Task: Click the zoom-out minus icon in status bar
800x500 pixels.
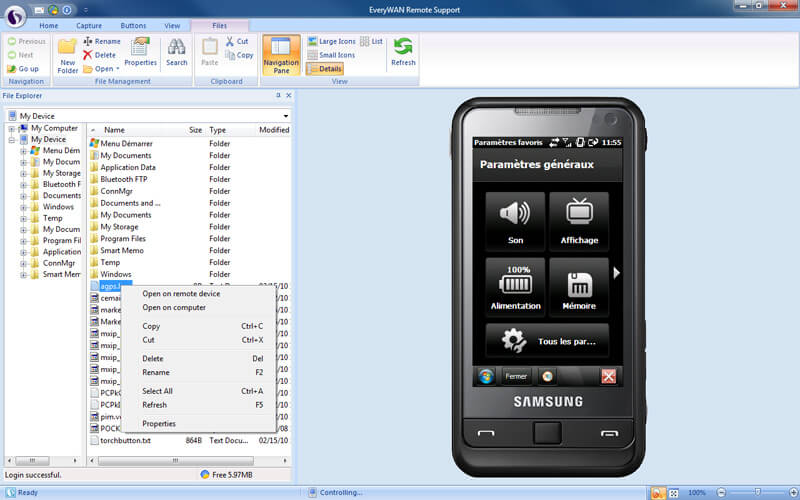Action: point(721,493)
